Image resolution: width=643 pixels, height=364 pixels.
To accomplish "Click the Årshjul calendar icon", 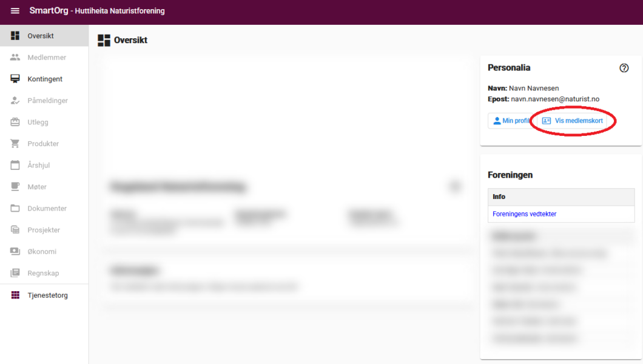I will pos(15,165).
